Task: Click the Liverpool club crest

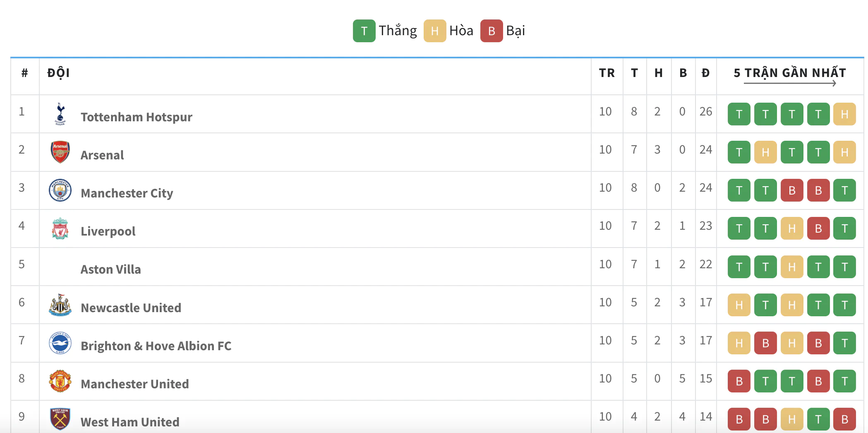Action: coord(60,229)
